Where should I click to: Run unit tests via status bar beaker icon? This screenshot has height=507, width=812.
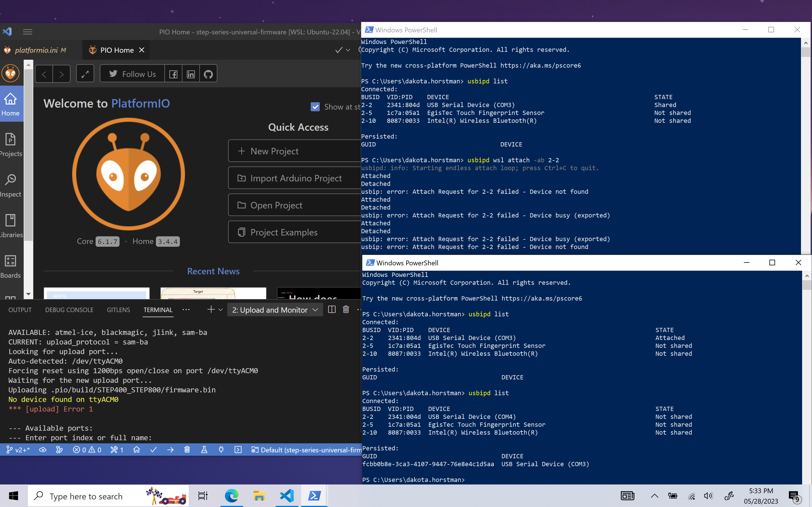click(x=205, y=450)
